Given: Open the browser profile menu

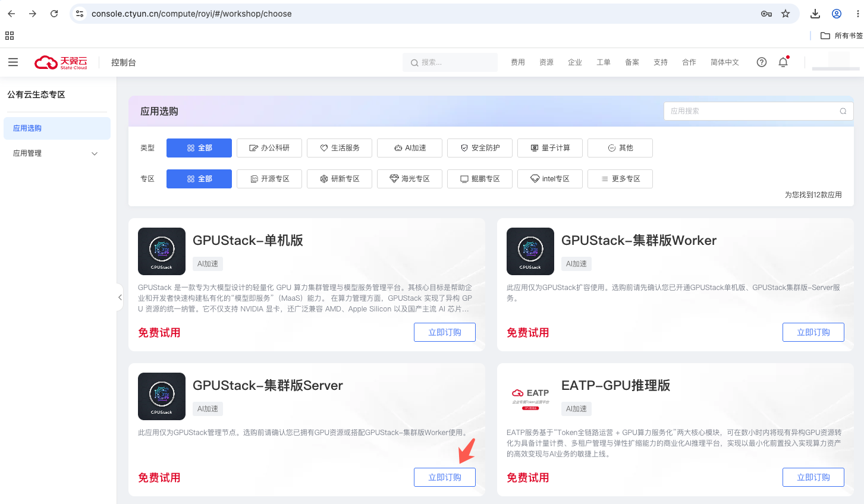Looking at the screenshot, I should pyautogui.click(x=837, y=14).
